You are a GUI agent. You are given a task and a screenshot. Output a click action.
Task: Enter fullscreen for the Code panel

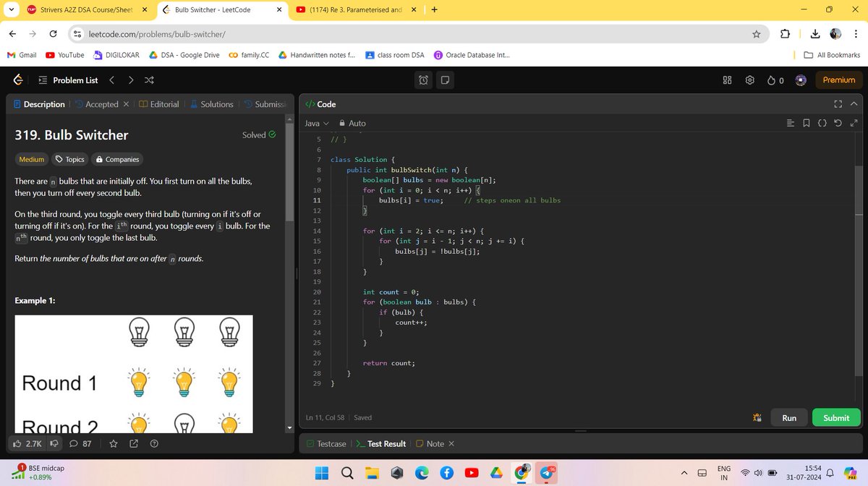click(x=838, y=104)
